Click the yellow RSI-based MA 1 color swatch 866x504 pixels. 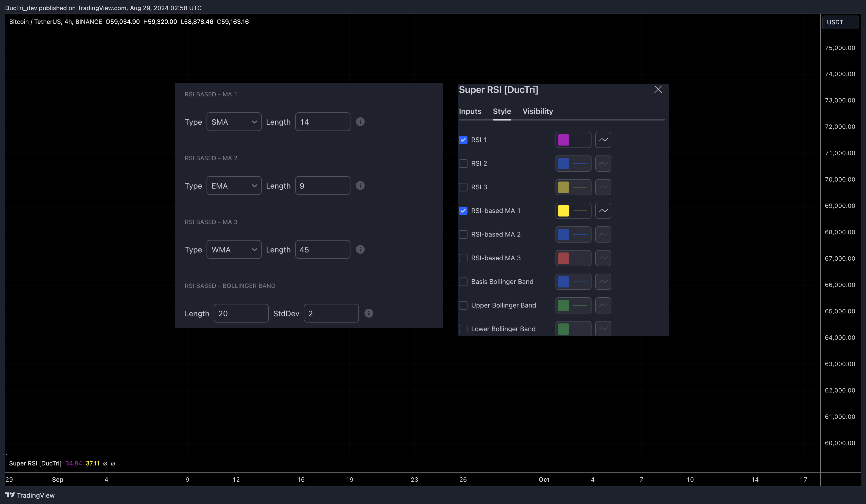tap(563, 211)
